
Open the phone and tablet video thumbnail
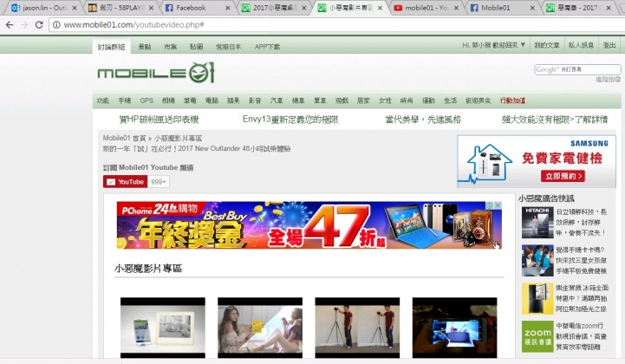163,328
